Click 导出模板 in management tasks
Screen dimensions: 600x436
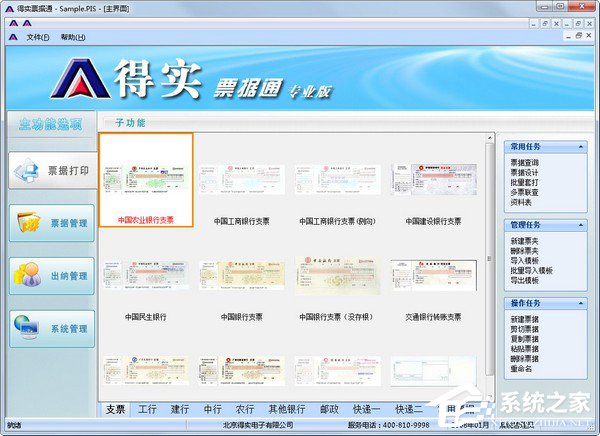(524, 280)
